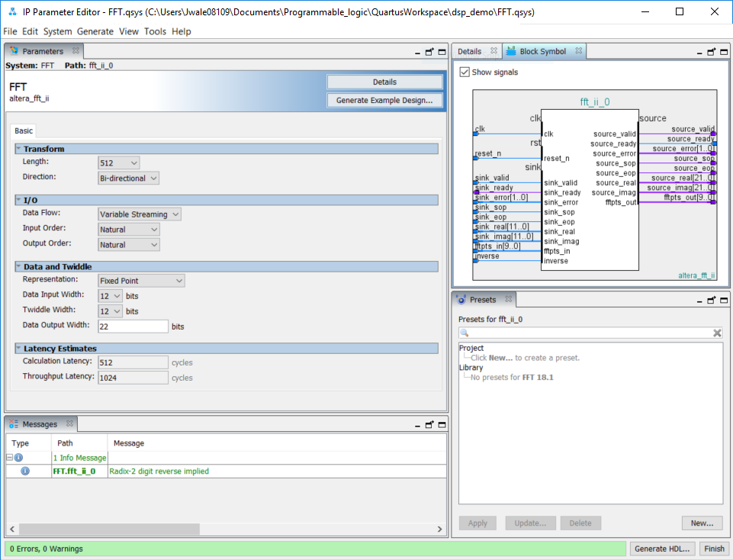Click the New preset button
733x560 pixels.
pyautogui.click(x=702, y=523)
